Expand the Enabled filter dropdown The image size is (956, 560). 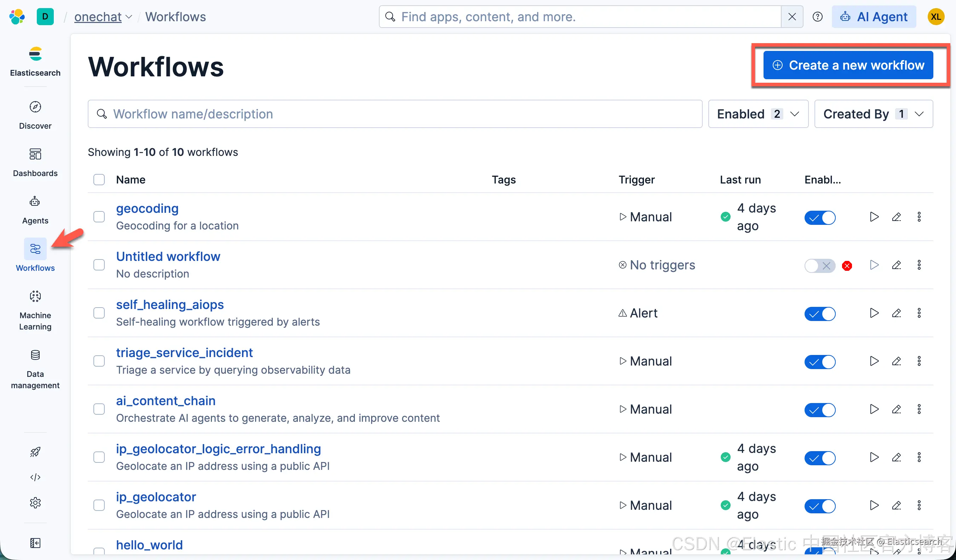(758, 114)
